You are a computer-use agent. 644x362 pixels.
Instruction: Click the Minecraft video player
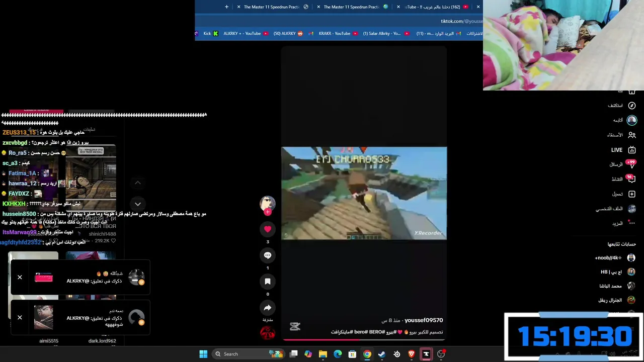[364, 193]
